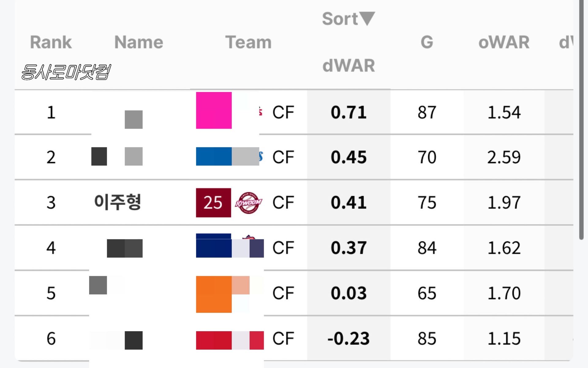
Task: Click the Sort descending arrow icon
Action: point(367,19)
